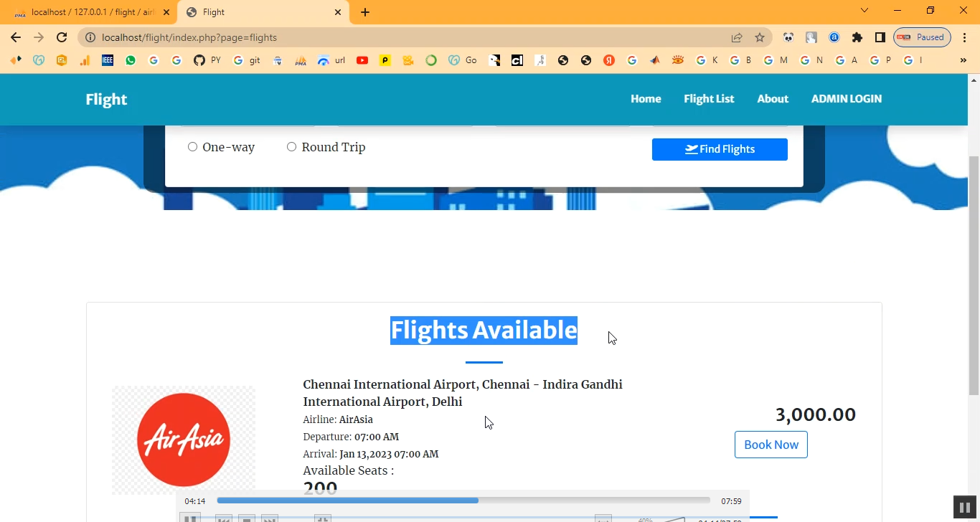Open the Chrome extensions puzzle icon
Viewport: 980px width, 522px height.
857,37
